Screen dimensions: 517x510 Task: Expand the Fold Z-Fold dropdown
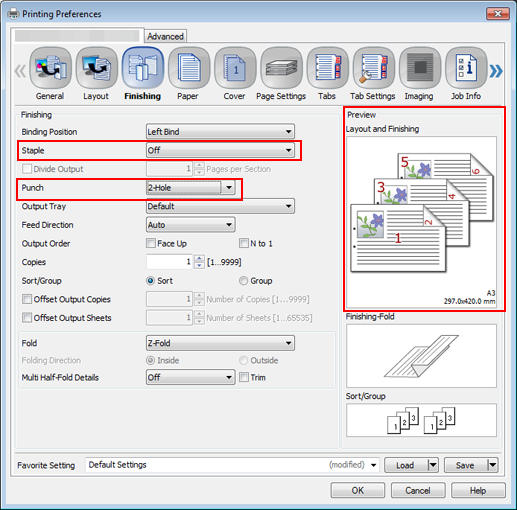tap(220, 343)
